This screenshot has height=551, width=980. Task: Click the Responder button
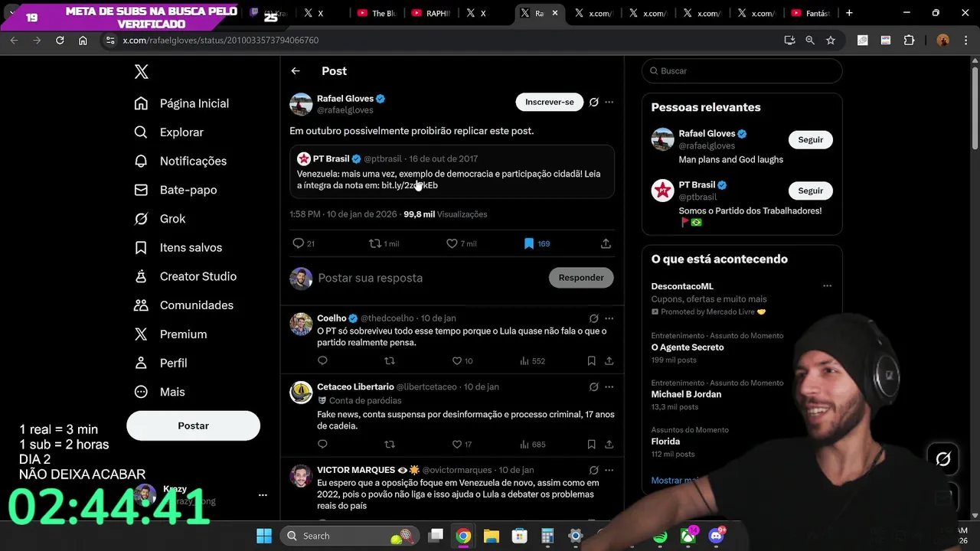point(581,278)
